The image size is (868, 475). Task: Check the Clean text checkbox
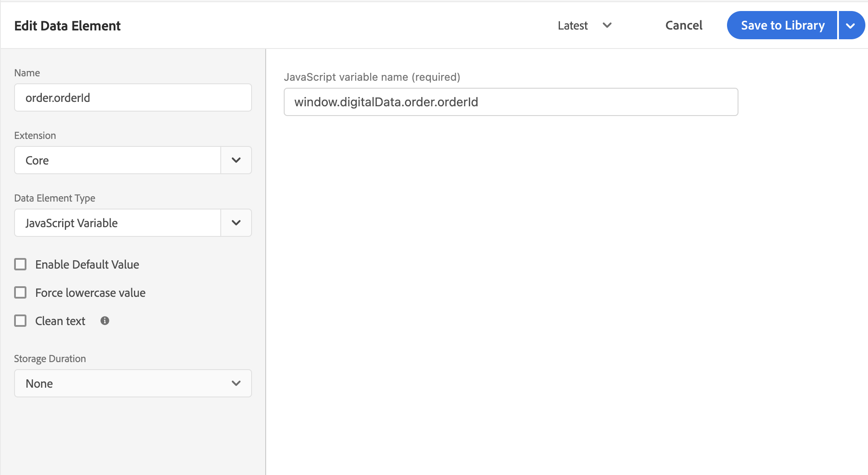pos(21,321)
